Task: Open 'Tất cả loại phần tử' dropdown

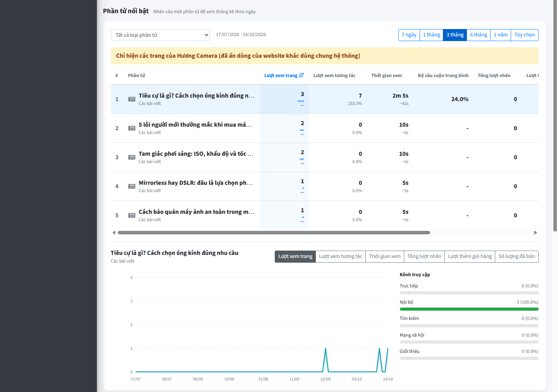Action: 160,35
